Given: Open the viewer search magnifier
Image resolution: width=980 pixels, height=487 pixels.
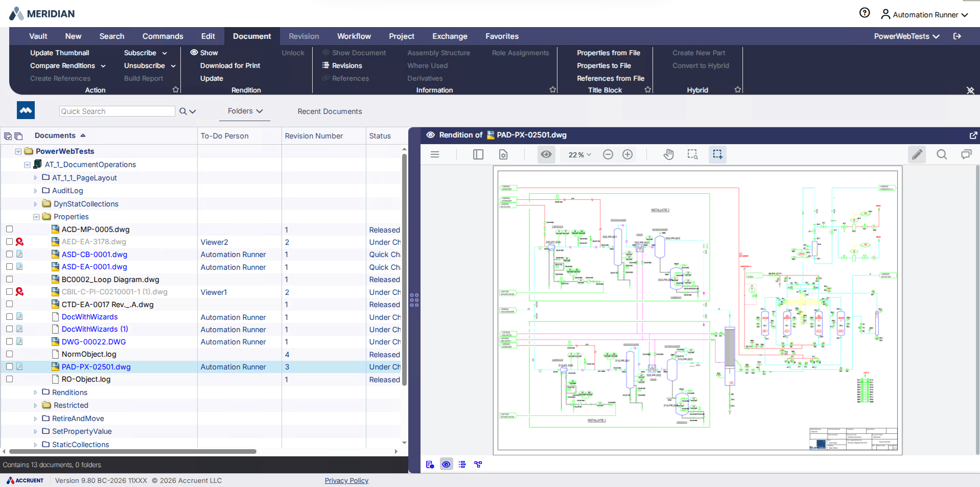Looking at the screenshot, I should point(942,154).
